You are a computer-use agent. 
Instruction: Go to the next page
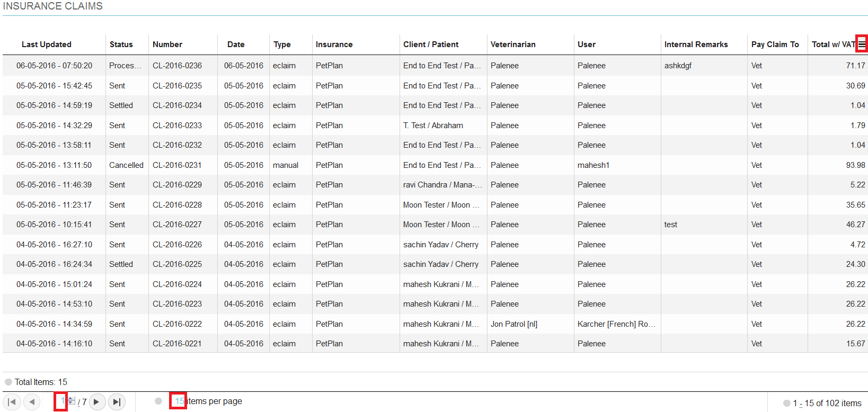(97, 402)
